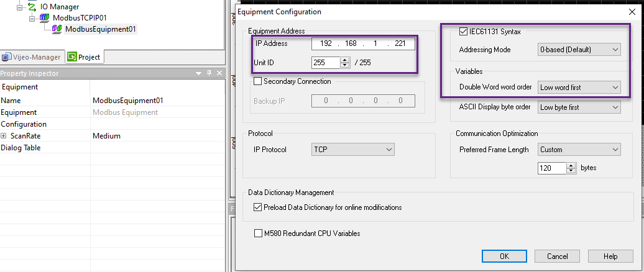Collapse the ModbusTCPIP01 tree node
This screenshot has height=272, width=644.
pyautogui.click(x=32, y=18)
